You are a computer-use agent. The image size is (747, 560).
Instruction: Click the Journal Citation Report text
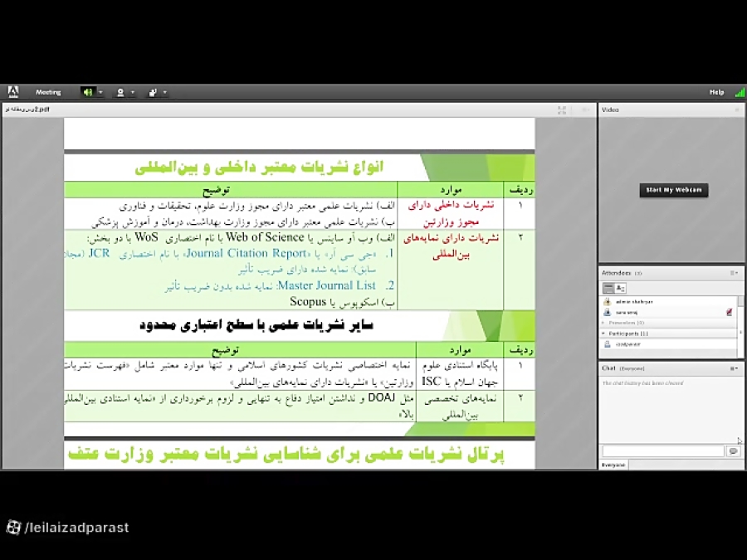pos(247,253)
